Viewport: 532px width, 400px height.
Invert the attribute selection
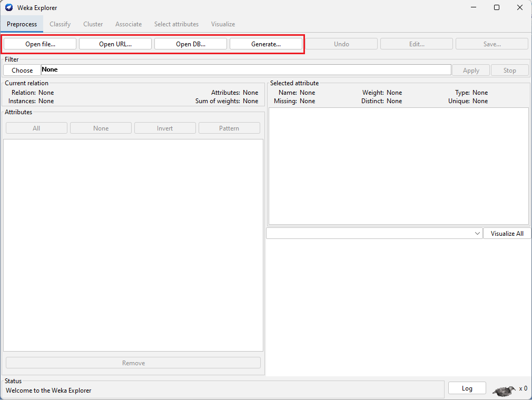[x=165, y=128]
